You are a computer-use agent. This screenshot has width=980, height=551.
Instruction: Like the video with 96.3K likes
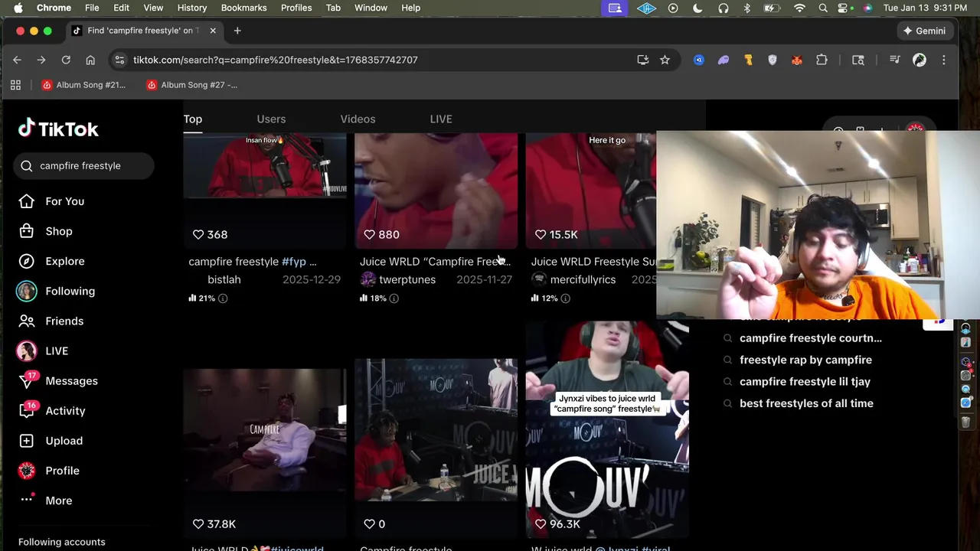pos(541,523)
